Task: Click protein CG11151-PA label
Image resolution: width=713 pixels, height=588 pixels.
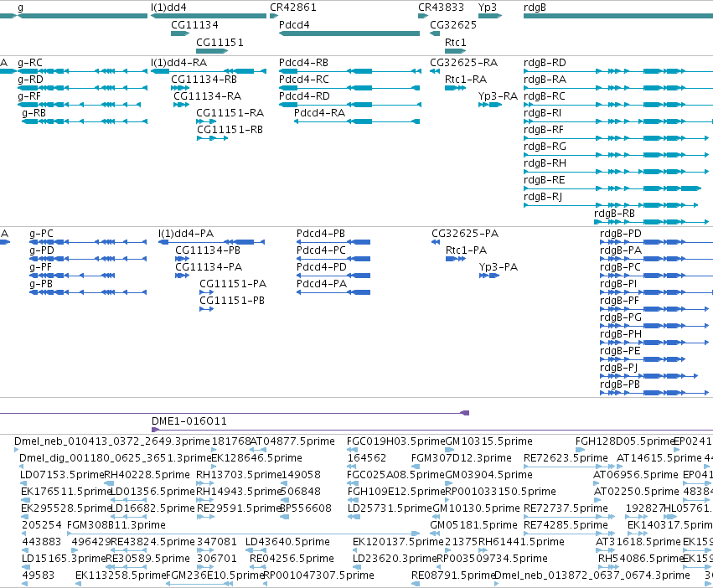Action: (x=233, y=284)
